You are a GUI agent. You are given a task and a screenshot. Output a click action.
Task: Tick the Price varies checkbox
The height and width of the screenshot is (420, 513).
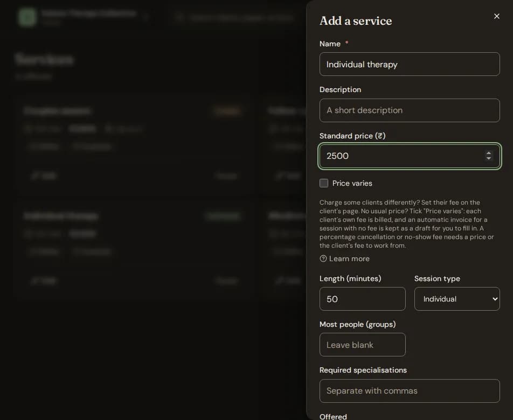323,183
